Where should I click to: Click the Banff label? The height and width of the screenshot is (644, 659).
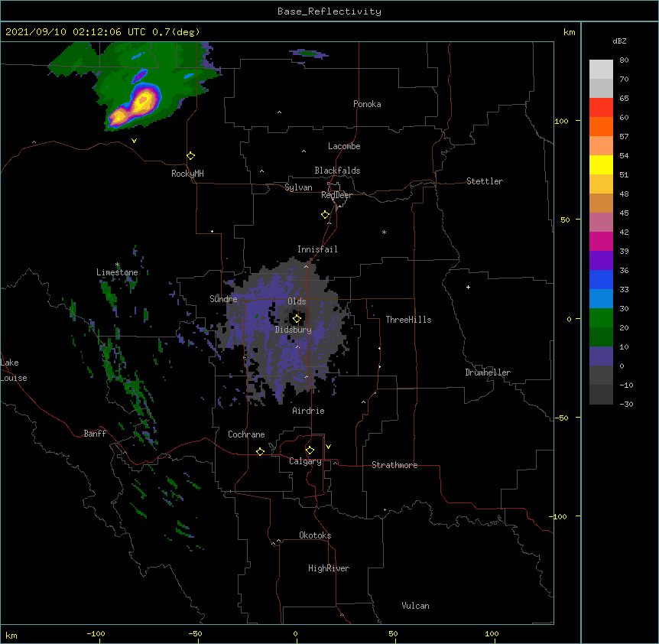click(x=95, y=434)
